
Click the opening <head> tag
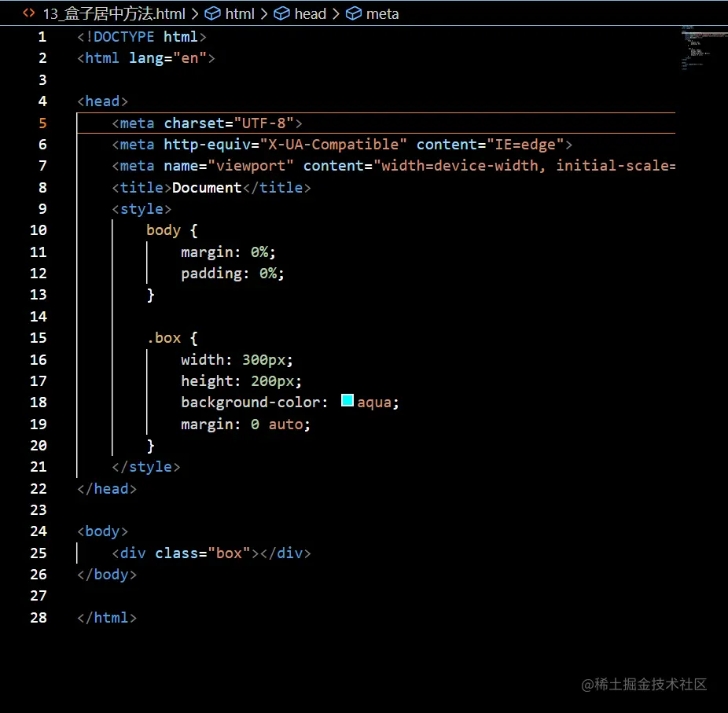coord(103,101)
